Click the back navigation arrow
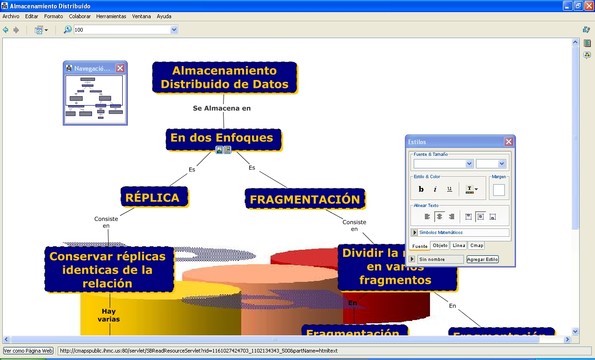 (6, 30)
